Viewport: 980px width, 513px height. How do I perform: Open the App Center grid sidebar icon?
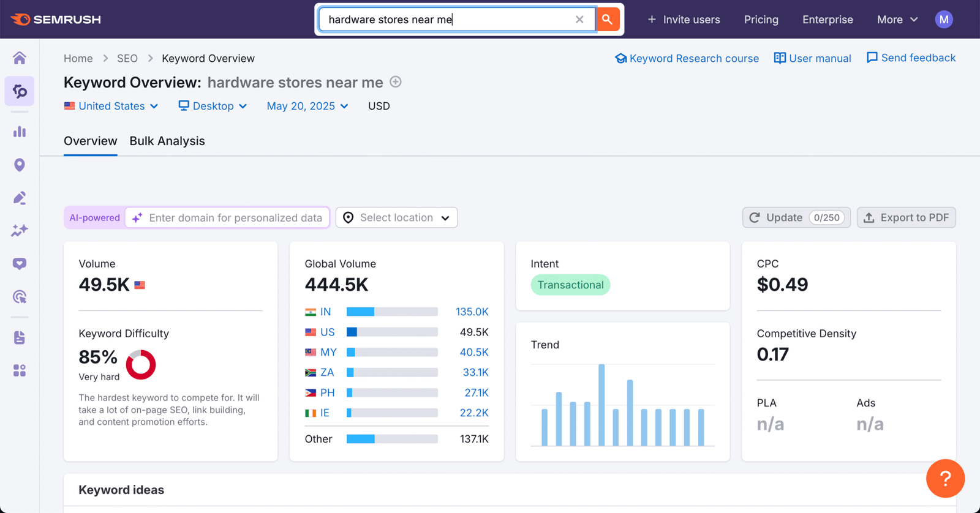click(x=20, y=370)
